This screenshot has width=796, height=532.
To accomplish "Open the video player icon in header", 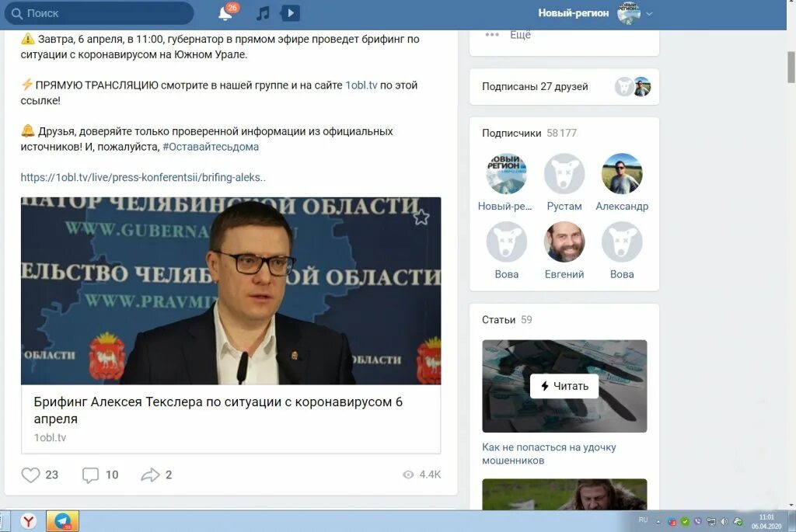I will click(290, 13).
